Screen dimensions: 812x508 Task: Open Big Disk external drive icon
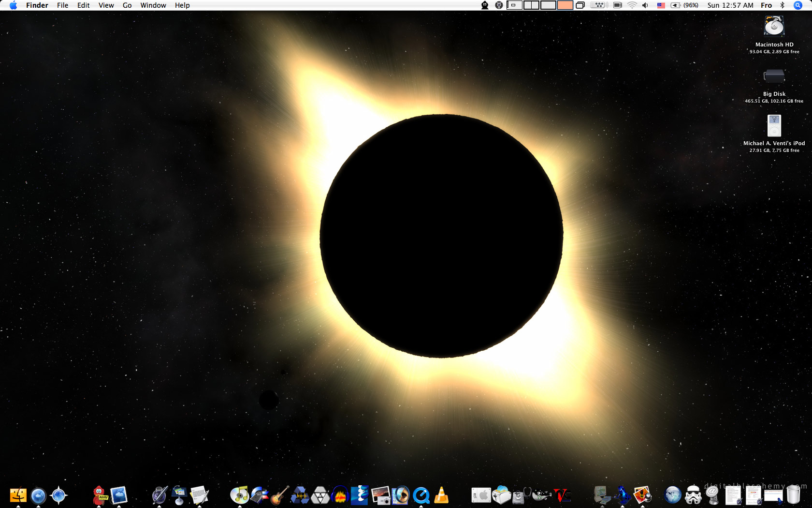click(774, 76)
